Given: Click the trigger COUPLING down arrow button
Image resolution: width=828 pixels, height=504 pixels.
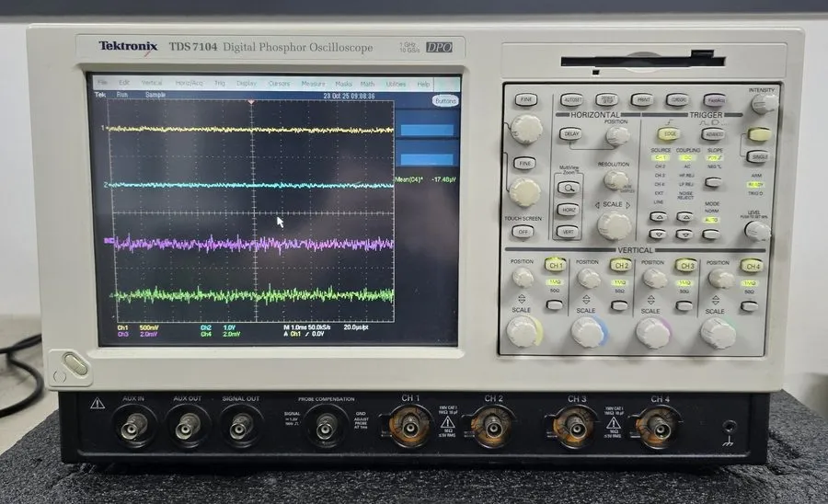Looking at the screenshot, I should (x=684, y=234).
